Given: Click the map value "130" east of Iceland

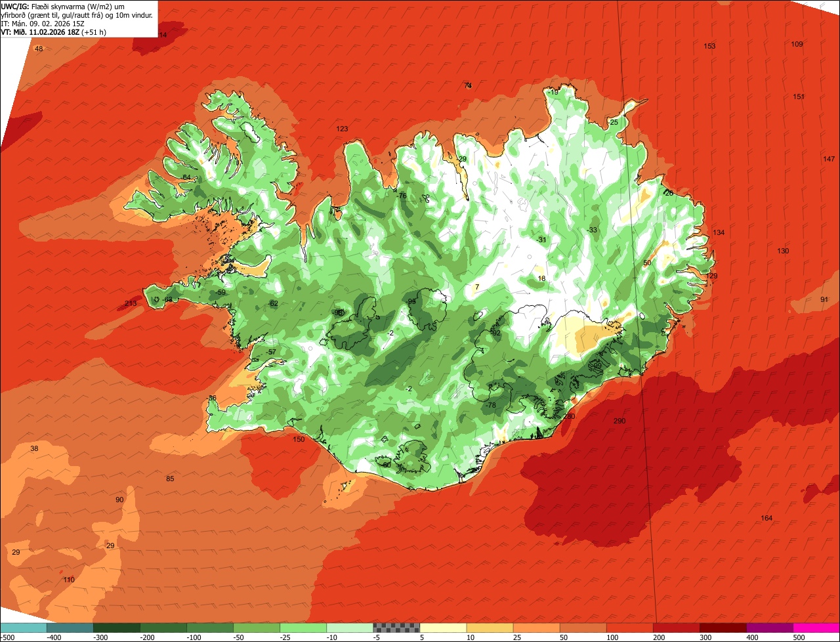Looking at the screenshot, I should pyautogui.click(x=783, y=251).
